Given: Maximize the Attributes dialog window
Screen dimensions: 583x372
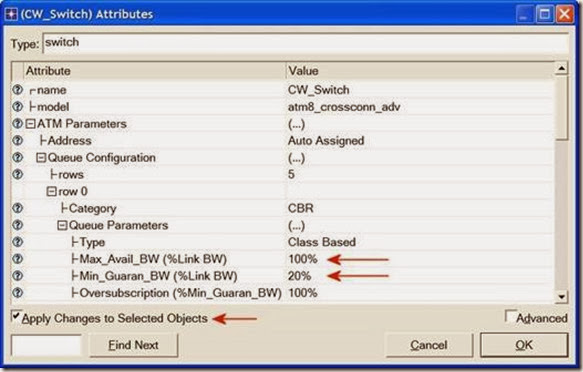Looking at the screenshot, I should [x=545, y=15].
